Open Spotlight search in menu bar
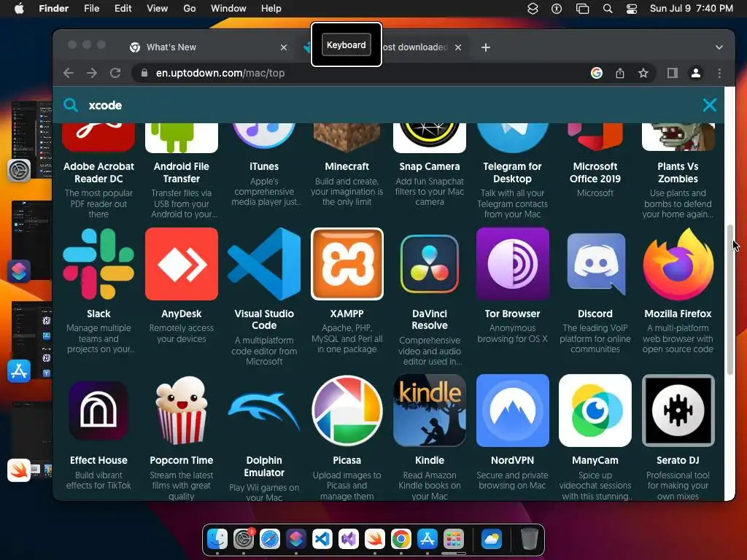The height and width of the screenshot is (560, 747). point(608,9)
